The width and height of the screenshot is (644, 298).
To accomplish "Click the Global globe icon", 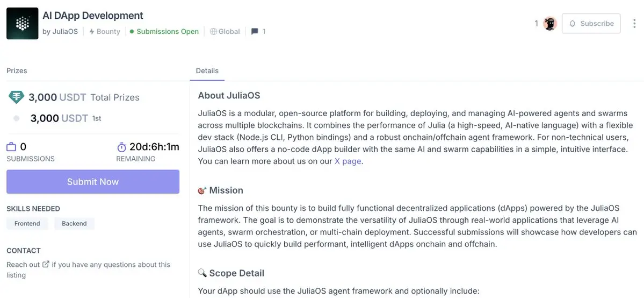I will 213,31.
